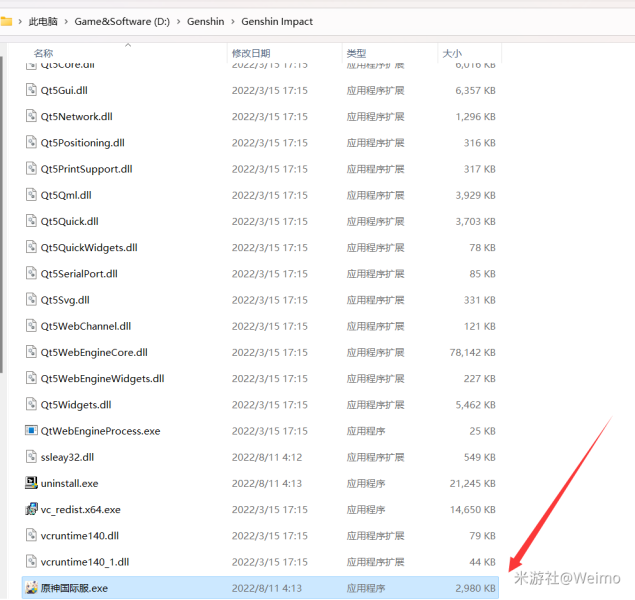Click the left pane vertical scrollbar
This screenshot has height=600, width=635.
tap(2, 215)
